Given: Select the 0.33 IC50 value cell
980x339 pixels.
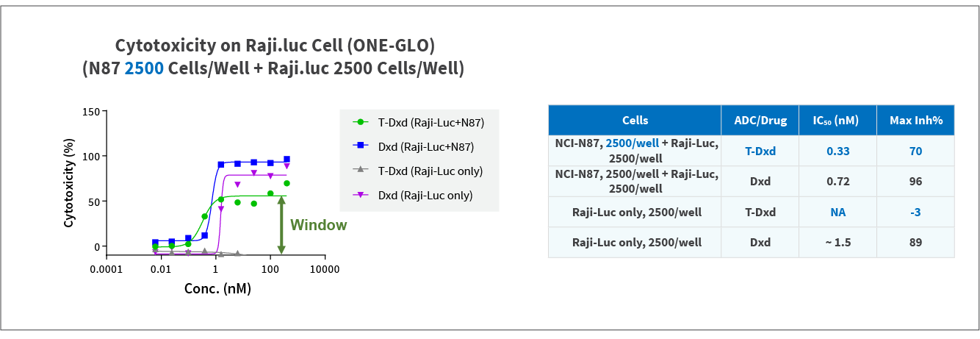Looking at the screenshot, I should (x=837, y=151).
